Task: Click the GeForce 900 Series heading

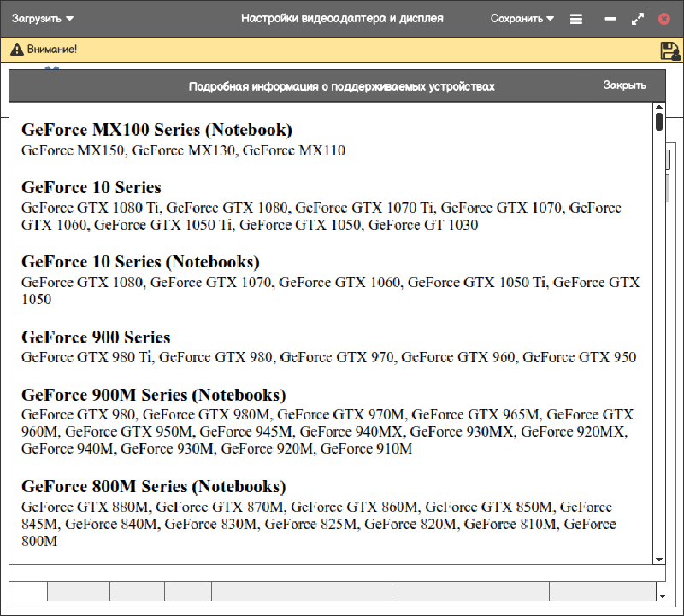Action: click(x=96, y=337)
